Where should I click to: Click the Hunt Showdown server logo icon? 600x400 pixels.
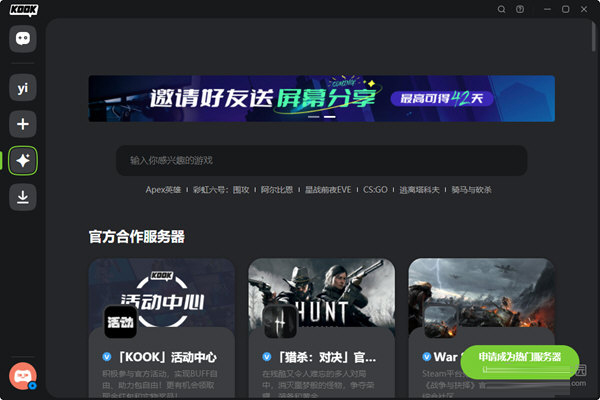point(280,321)
